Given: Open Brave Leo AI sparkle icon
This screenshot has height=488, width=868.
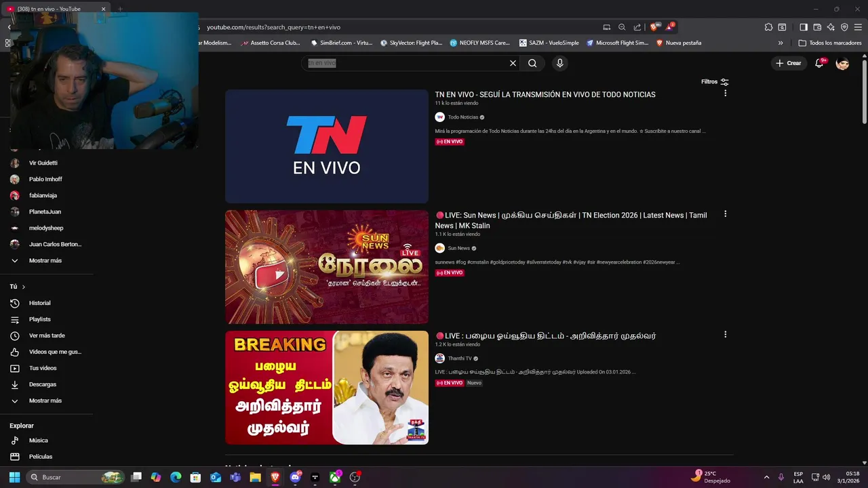Looking at the screenshot, I should (x=831, y=27).
